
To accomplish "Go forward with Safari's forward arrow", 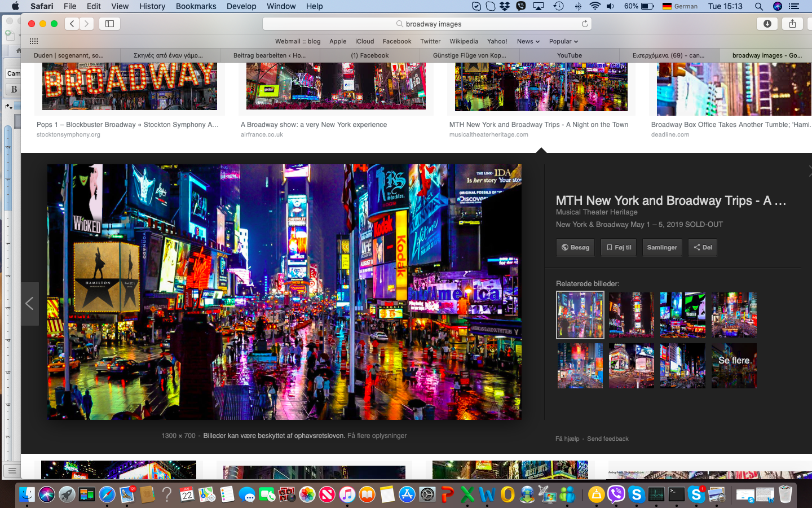I will point(86,24).
